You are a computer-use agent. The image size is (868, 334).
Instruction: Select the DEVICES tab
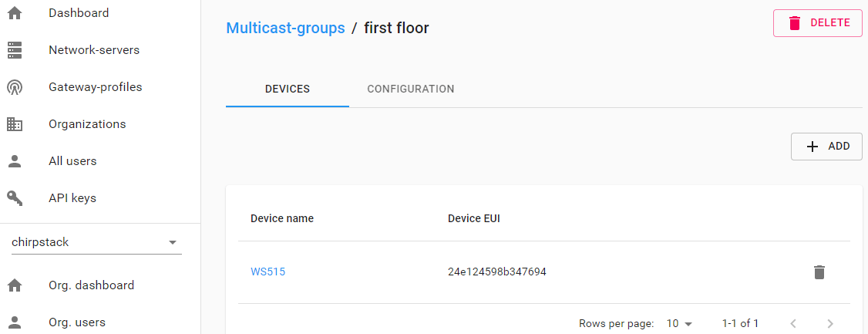point(288,89)
